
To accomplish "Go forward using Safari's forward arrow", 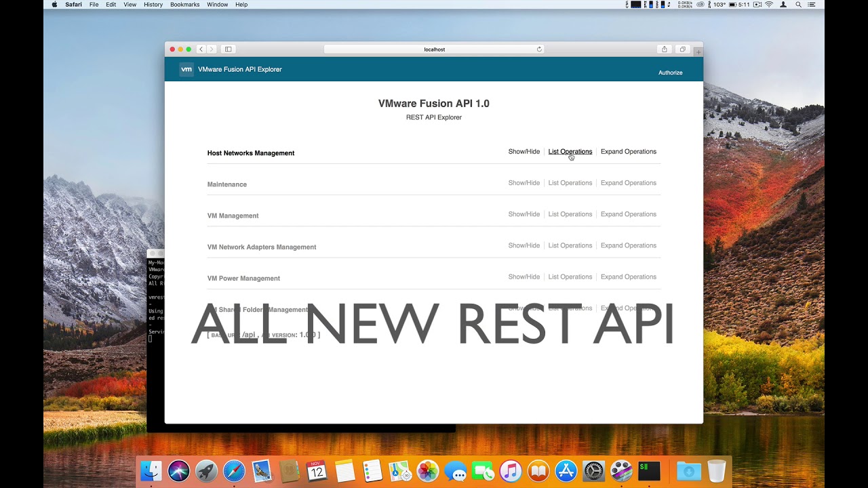I will pos(212,49).
